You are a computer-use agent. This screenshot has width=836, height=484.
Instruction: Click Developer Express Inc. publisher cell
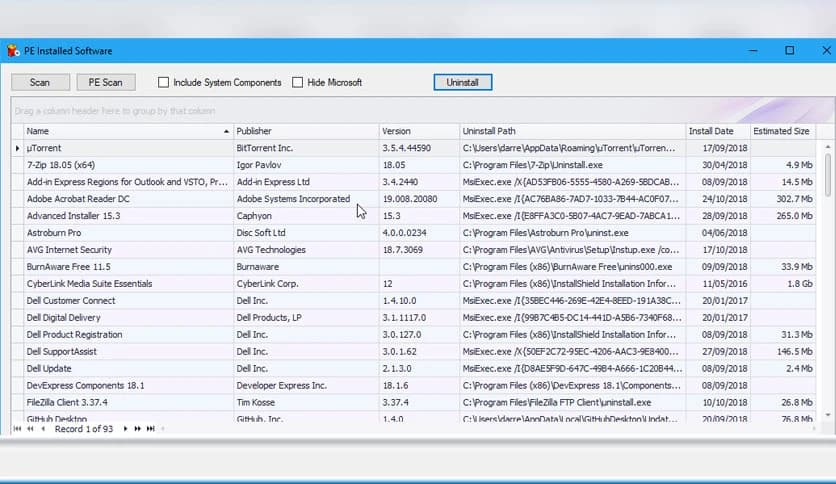pos(306,385)
